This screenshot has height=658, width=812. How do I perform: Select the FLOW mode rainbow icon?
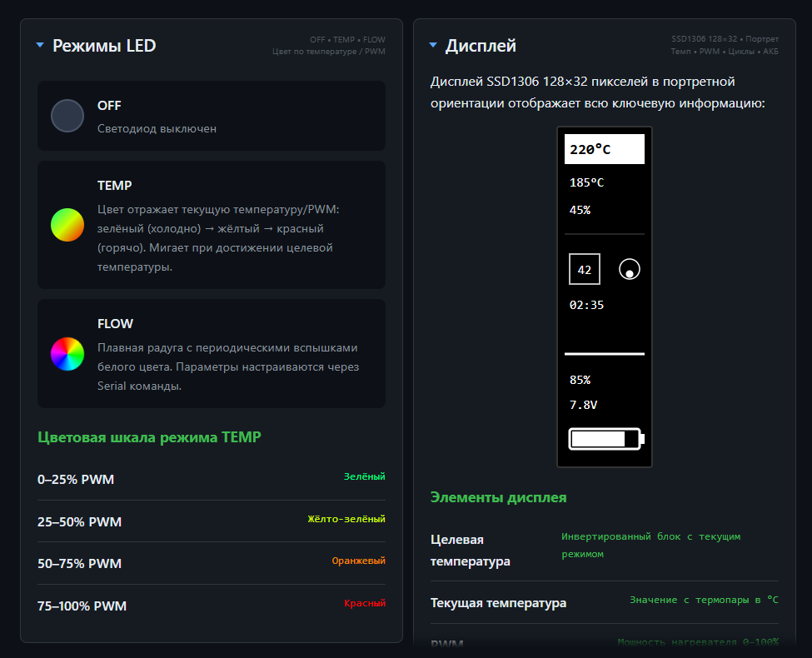coord(67,354)
